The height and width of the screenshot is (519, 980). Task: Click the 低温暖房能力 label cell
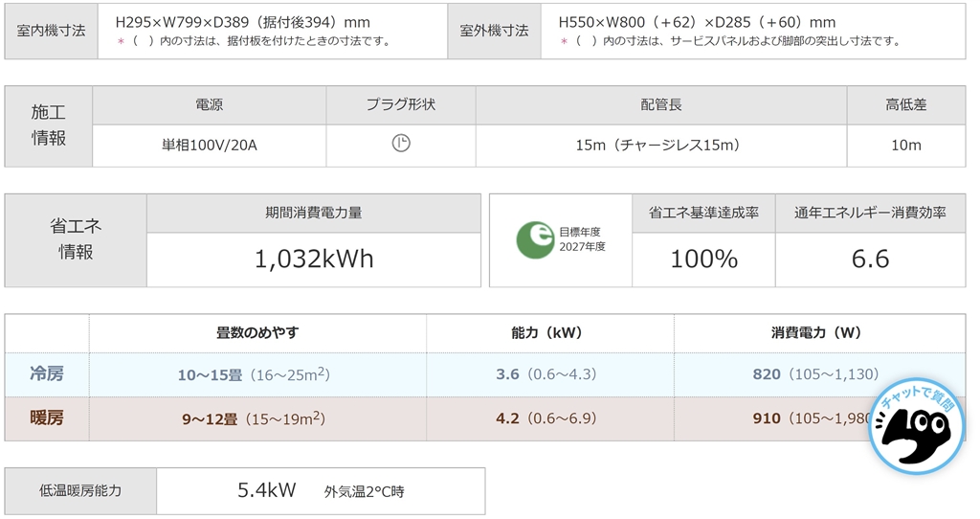coord(80,490)
